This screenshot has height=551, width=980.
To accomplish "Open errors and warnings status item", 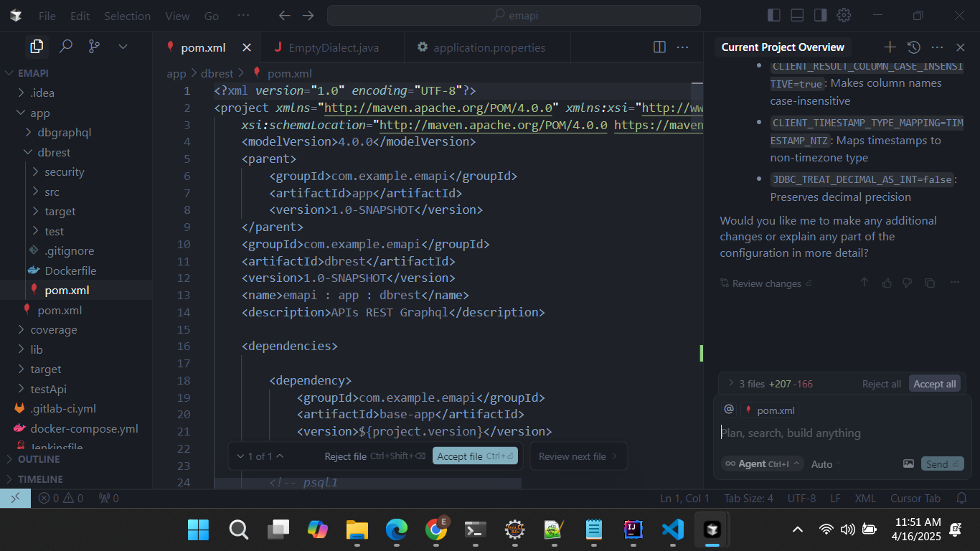I will tap(61, 498).
